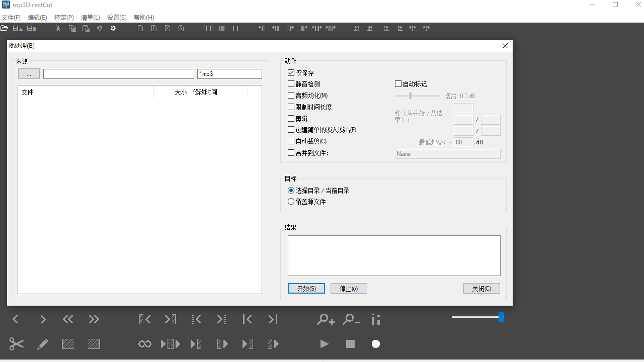Click the browse "..." button for source folder
This screenshot has width=644, height=362.
point(29,73)
